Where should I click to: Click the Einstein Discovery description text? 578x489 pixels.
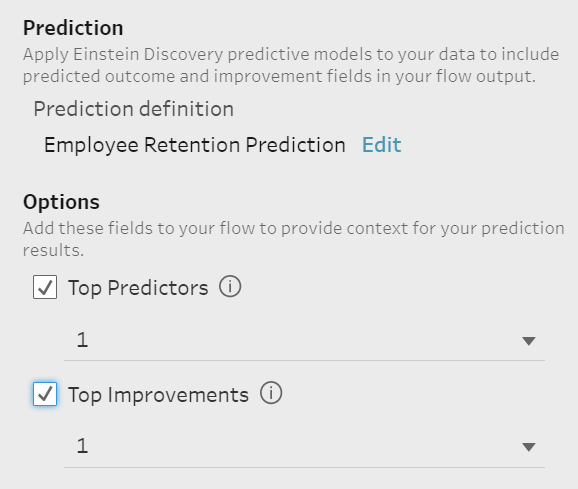[x=291, y=65]
